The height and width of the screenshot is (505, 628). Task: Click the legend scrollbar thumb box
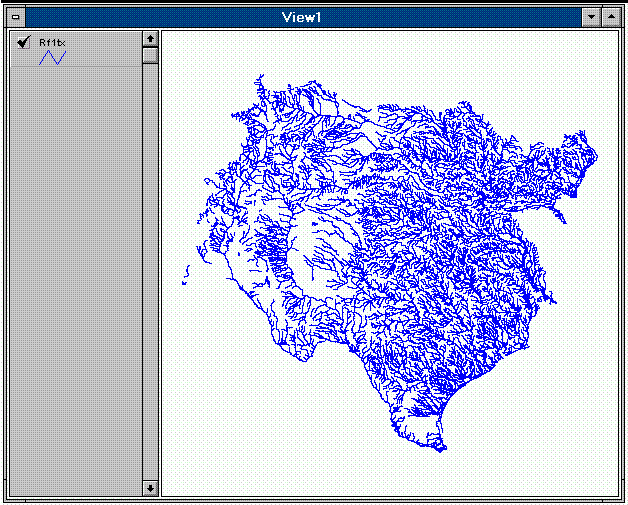tap(150, 56)
